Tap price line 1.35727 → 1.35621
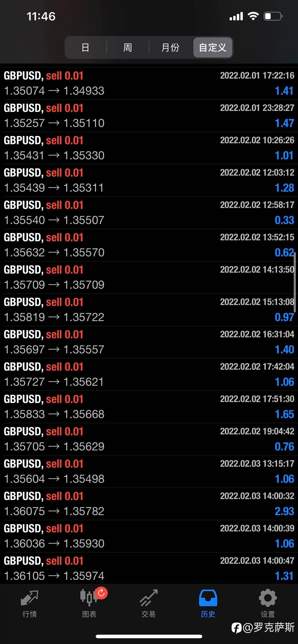The width and height of the screenshot is (298, 644). click(x=54, y=382)
